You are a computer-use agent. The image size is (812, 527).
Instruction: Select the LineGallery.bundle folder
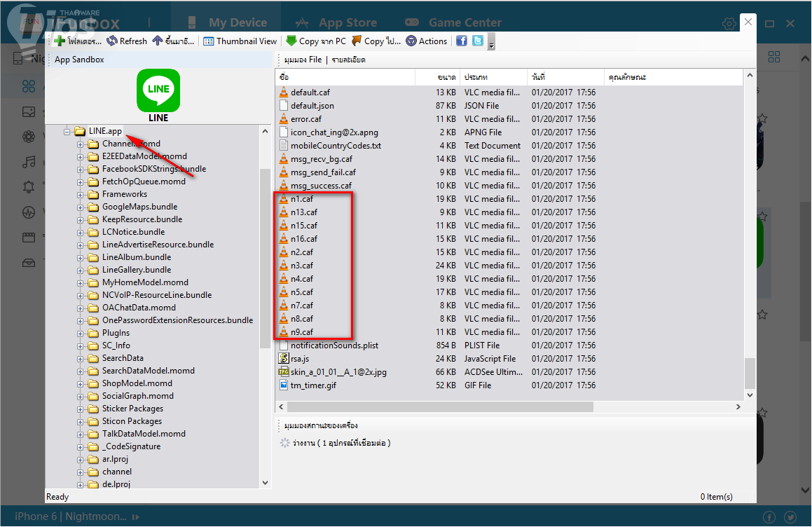(136, 270)
